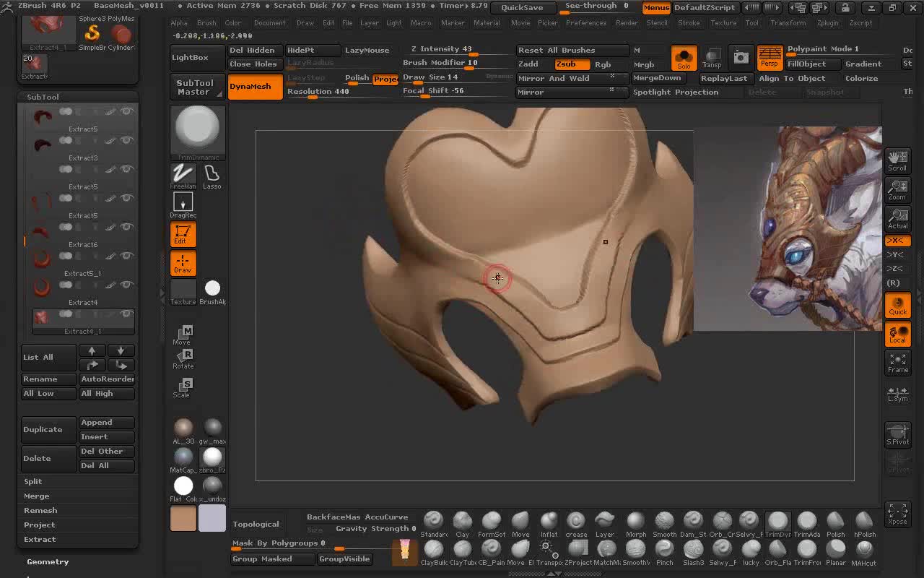Open the Tool menu
The height and width of the screenshot is (578, 924).
pyautogui.click(x=752, y=23)
